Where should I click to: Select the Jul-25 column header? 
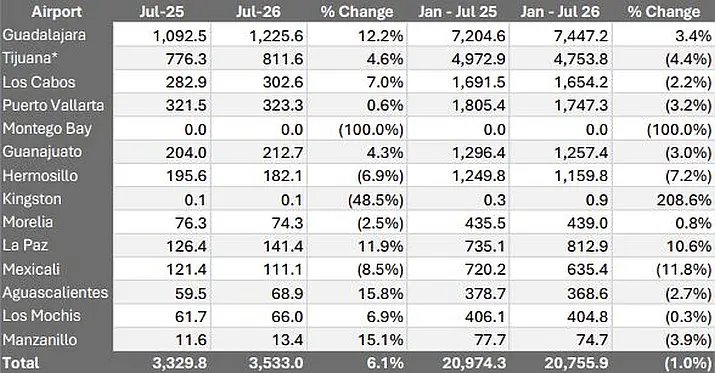[162, 11]
